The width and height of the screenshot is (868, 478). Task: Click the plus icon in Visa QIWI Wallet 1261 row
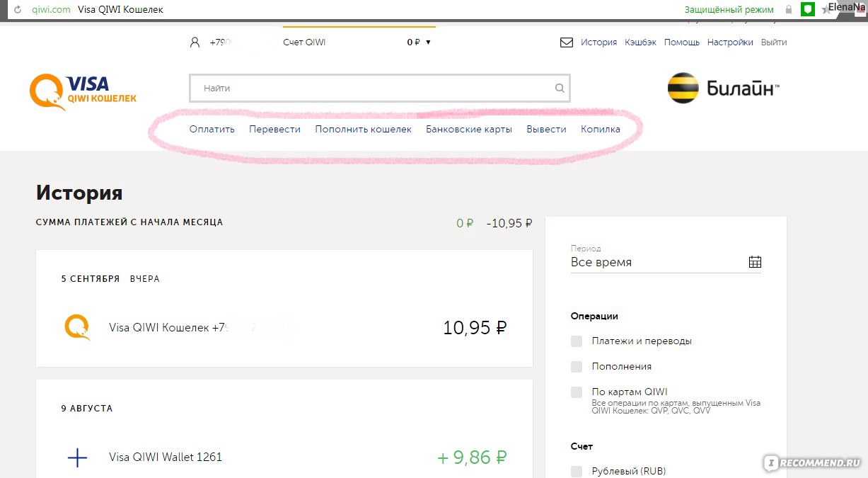pyautogui.click(x=77, y=457)
